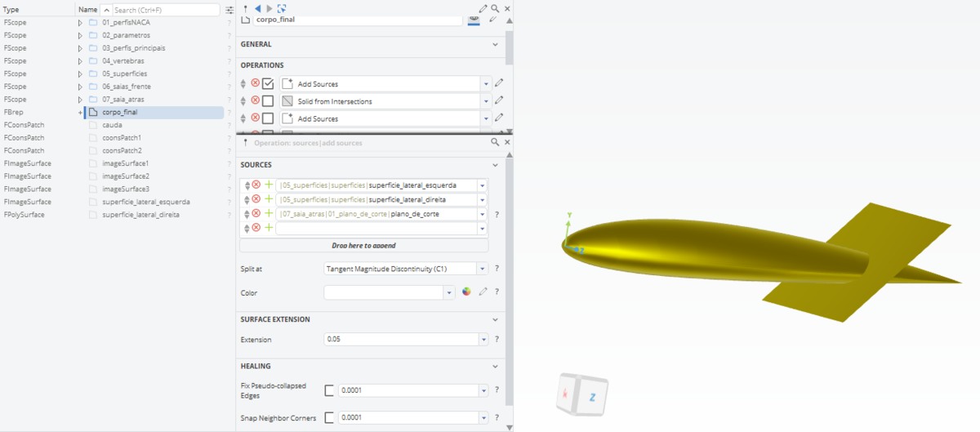
Task: Go back with the blue left arrow
Action: pos(258,8)
